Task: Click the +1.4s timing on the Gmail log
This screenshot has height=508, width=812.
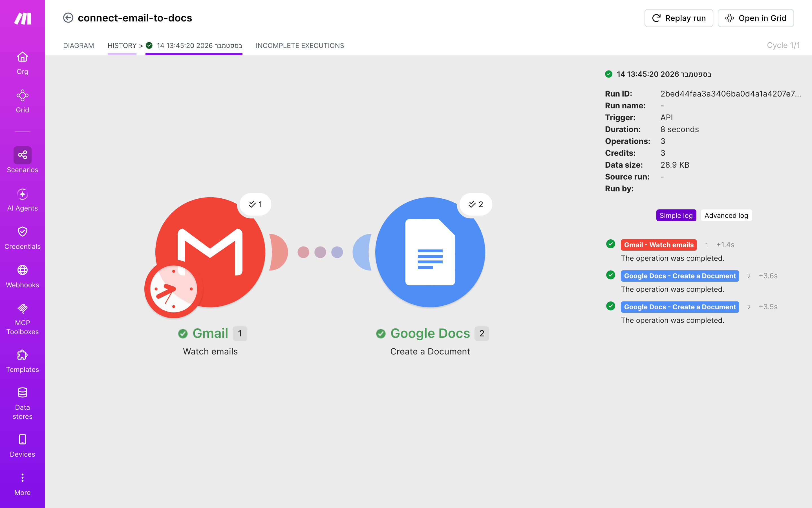Action: point(725,245)
